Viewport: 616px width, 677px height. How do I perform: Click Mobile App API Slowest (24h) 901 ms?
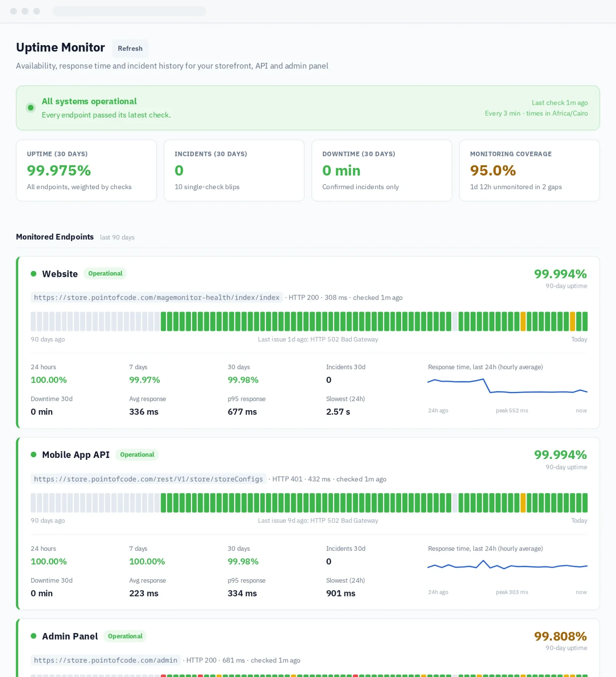coord(341,593)
